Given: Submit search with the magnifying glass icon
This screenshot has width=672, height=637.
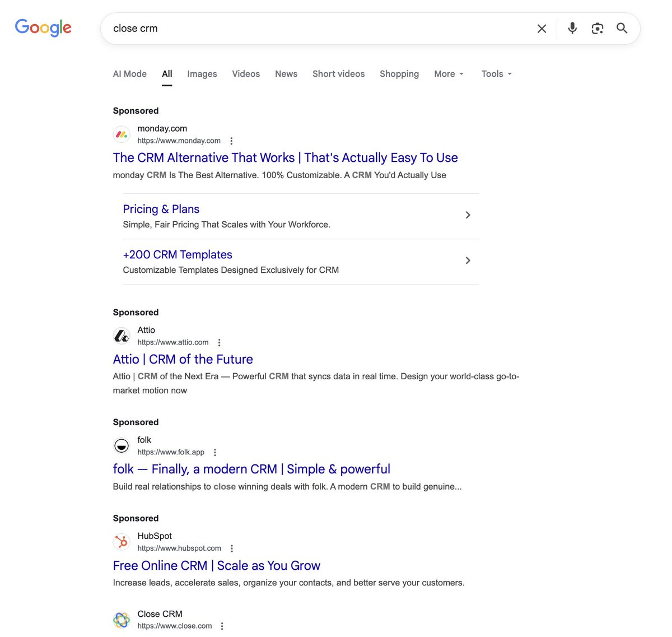Looking at the screenshot, I should 622,28.
